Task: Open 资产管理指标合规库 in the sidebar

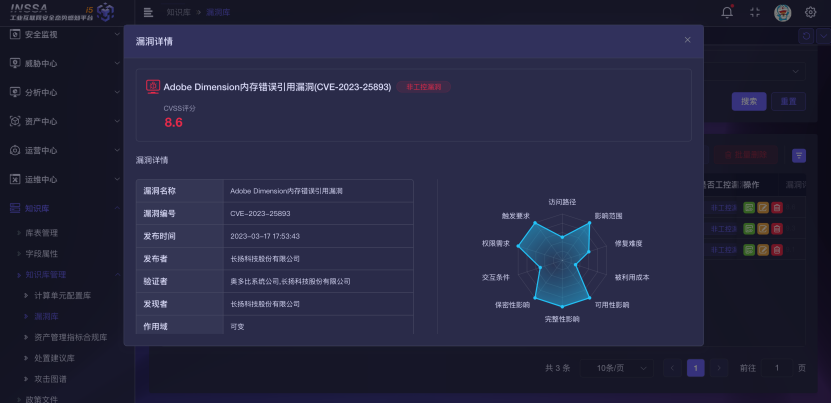Action: [70, 337]
